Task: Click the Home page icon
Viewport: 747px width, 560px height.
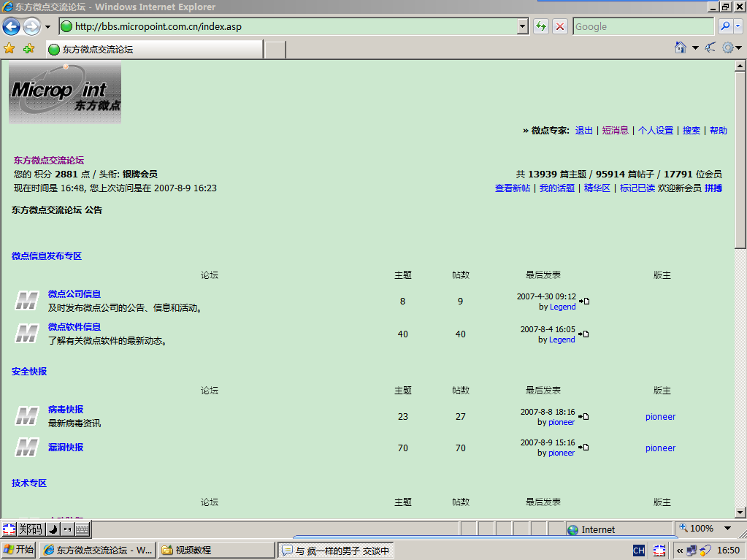Action: click(681, 48)
